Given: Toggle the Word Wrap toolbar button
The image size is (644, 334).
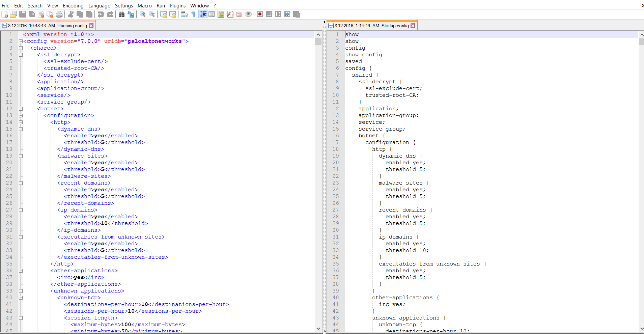Looking at the screenshot, I should pyautogui.click(x=184, y=14).
